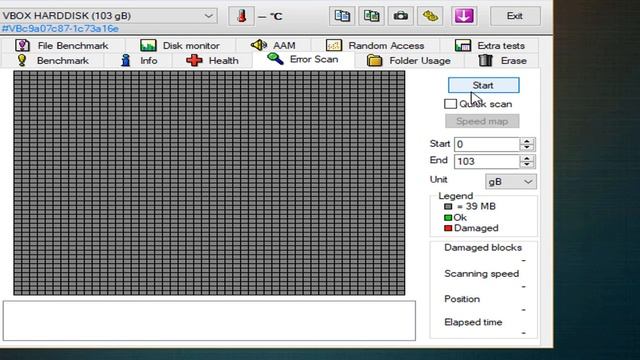The height and width of the screenshot is (360, 640).
Task: Click the Speed map button
Action: coord(482,121)
